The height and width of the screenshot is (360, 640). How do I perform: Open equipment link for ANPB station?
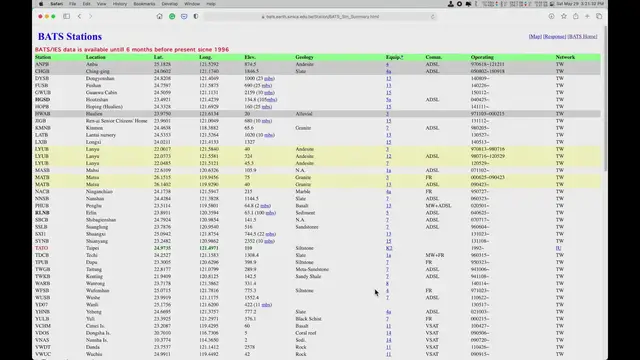click(387, 64)
